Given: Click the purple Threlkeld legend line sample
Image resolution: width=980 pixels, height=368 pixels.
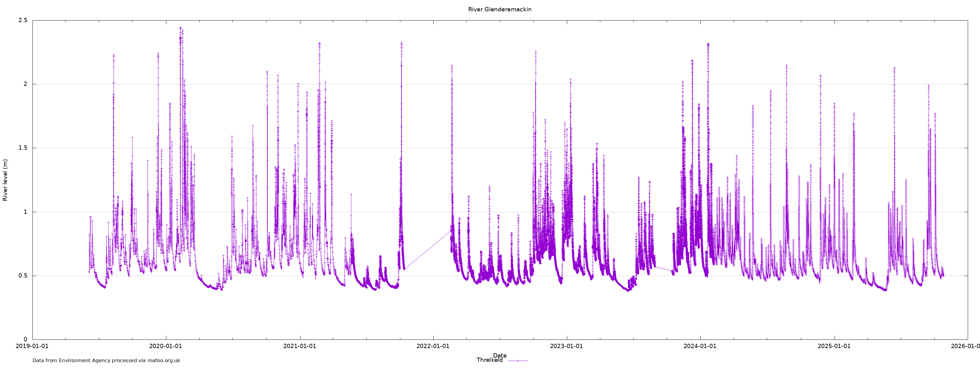Looking at the screenshot, I should pyautogui.click(x=518, y=360).
